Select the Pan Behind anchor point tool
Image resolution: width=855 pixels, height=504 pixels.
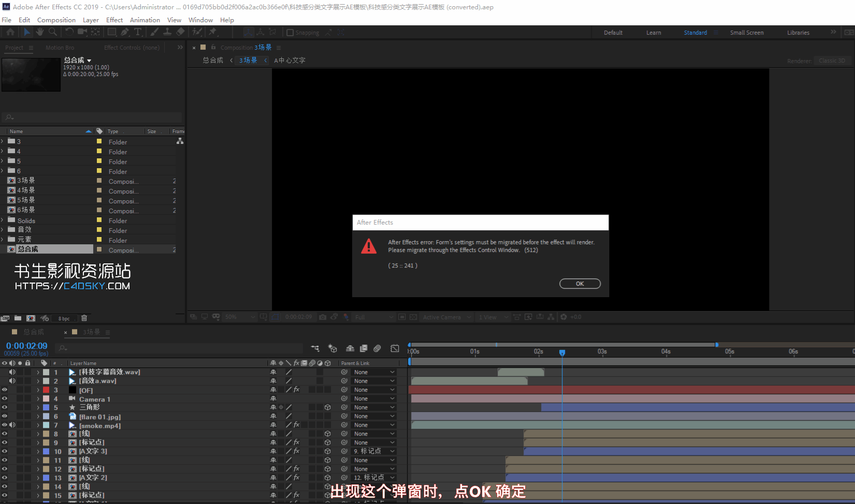[96, 32]
